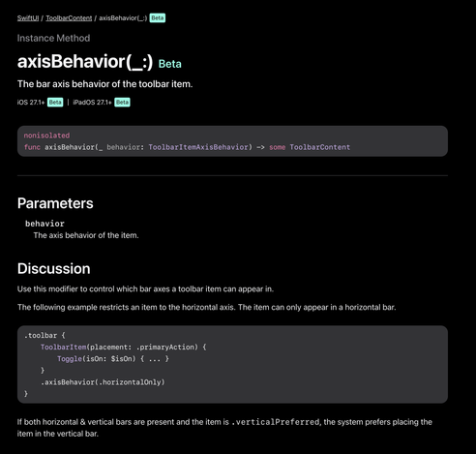Click the iOS 27.1+ availability text
476x454 pixels.
31,103
